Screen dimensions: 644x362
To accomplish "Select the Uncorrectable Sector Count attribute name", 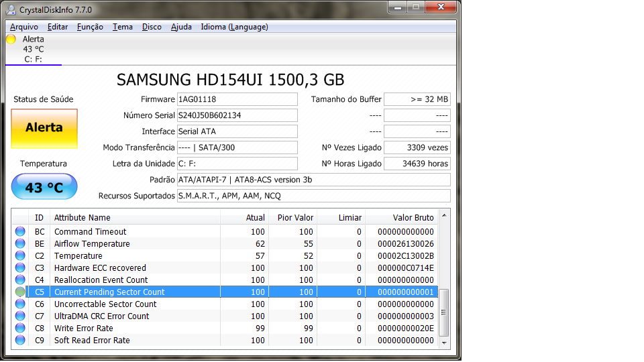I will (x=105, y=304).
